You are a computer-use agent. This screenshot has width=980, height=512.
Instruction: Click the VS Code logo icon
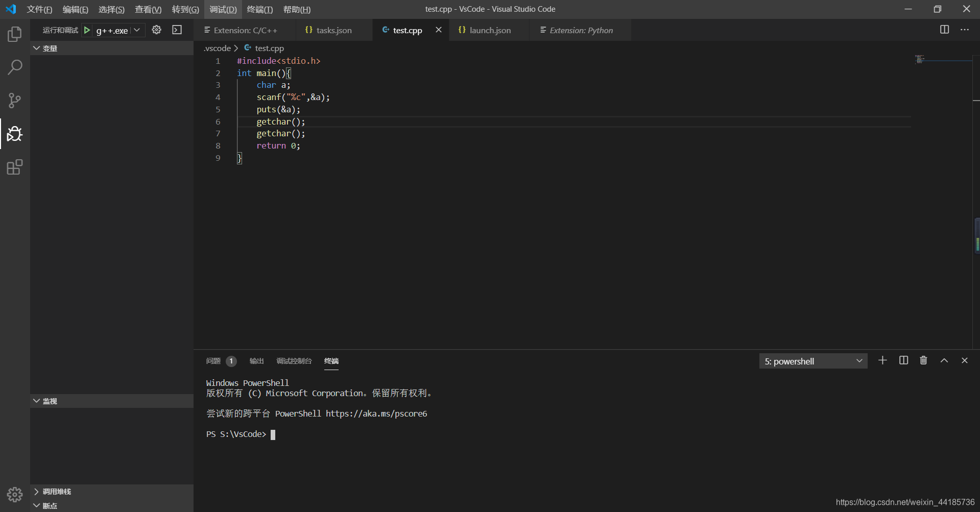[11, 9]
